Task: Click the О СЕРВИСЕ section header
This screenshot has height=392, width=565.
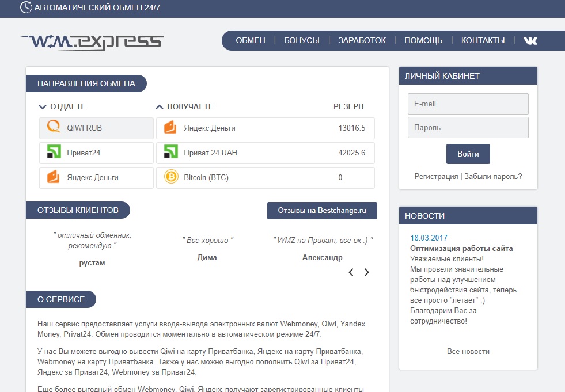Action: point(61,299)
